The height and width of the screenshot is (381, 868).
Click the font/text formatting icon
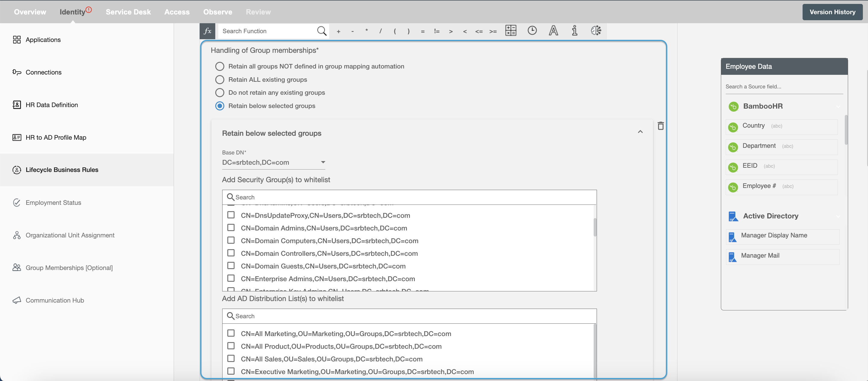point(552,30)
